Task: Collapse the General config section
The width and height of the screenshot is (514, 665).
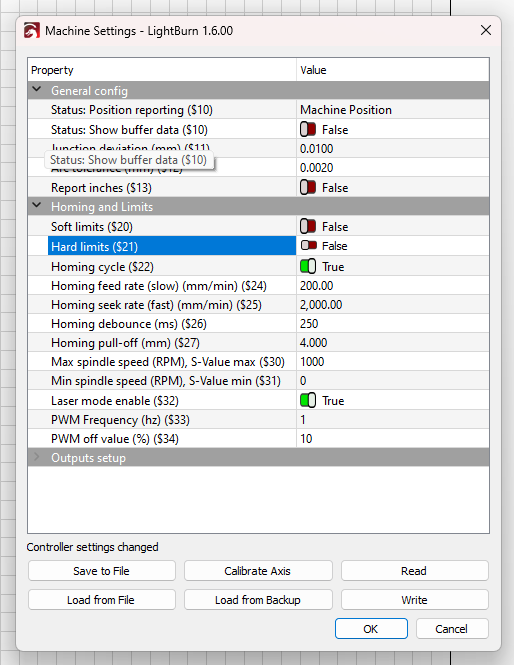Action: tap(37, 90)
